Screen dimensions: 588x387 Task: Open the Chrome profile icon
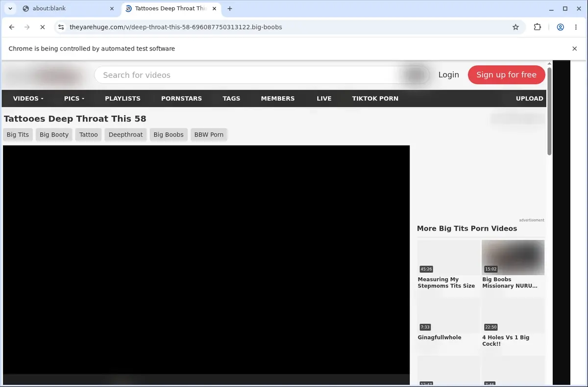coord(560,27)
